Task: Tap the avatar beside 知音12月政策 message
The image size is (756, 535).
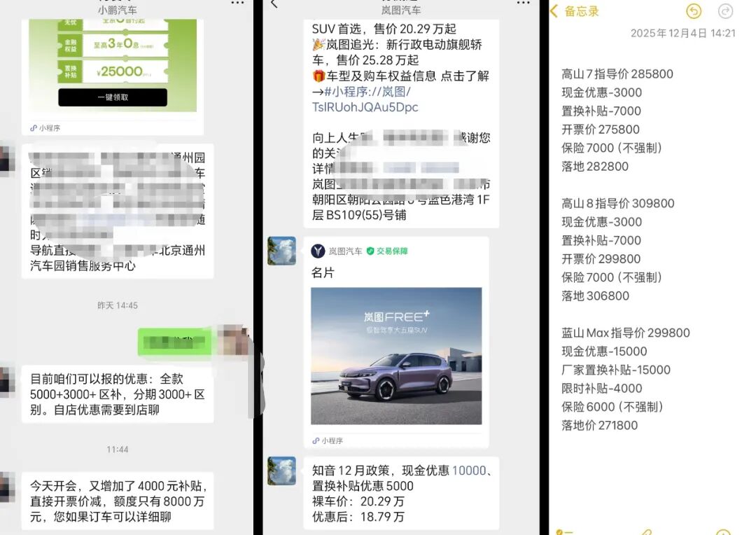Action: click(281, 471)
